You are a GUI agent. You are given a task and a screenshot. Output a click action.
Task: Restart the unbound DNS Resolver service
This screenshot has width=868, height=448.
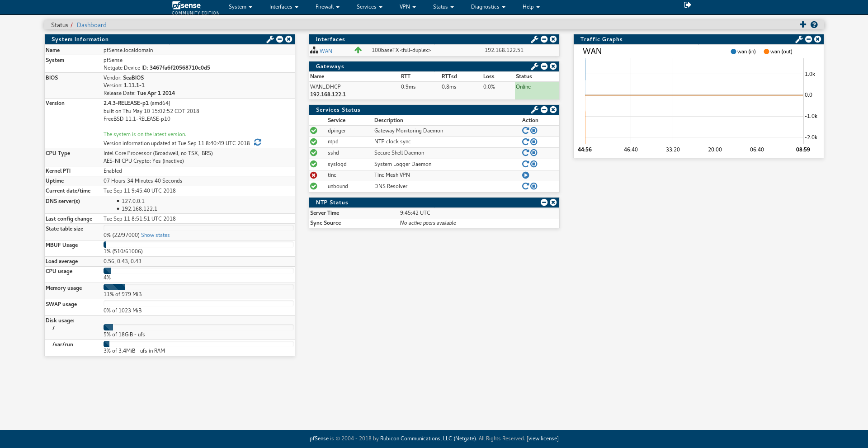(525, 186)
